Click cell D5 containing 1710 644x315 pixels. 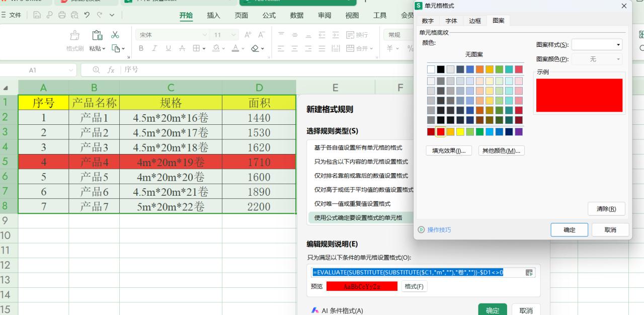coord(259,162)
